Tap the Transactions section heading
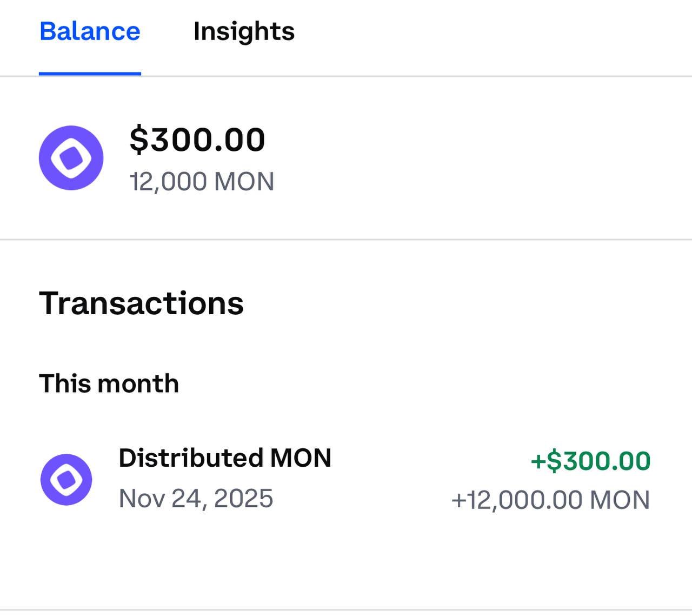 click(141, 303)
